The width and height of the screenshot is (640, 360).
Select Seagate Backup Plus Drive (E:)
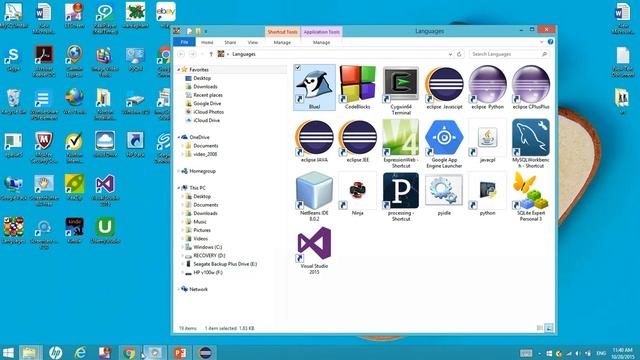tap(225, 264)
